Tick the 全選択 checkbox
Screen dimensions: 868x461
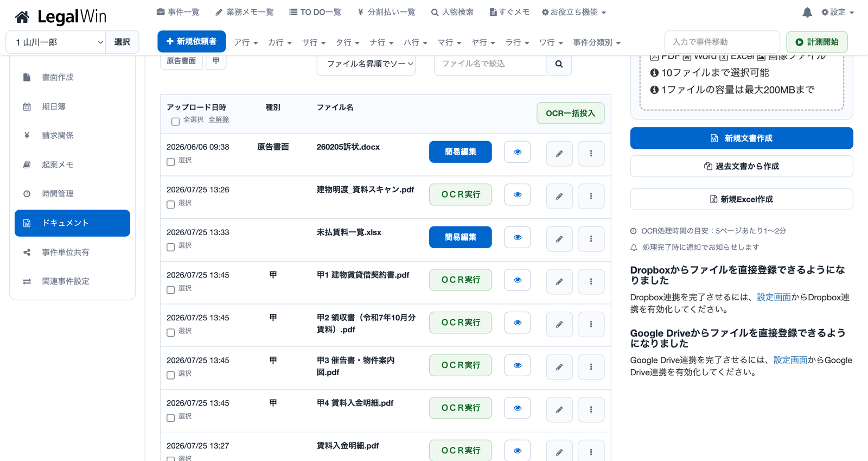point(175,122)
